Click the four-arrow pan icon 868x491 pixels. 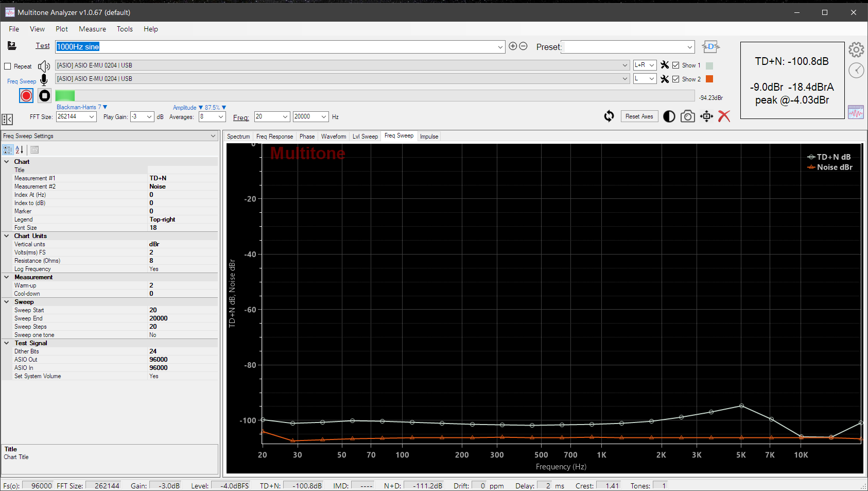tap(706, 116)
